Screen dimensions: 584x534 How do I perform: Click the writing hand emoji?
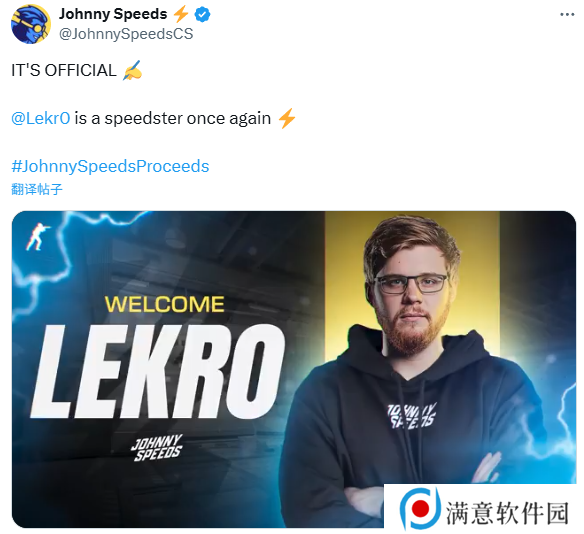132,70
